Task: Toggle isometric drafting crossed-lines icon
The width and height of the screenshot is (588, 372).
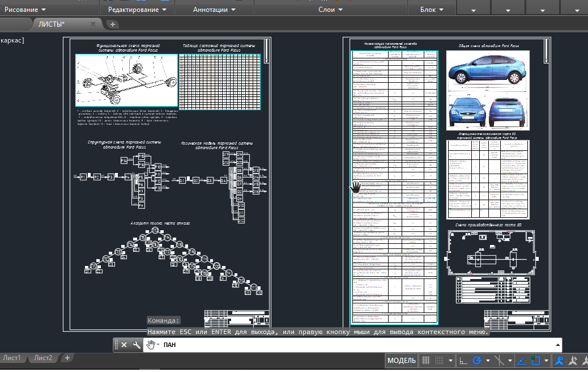Action: [499, 361]
